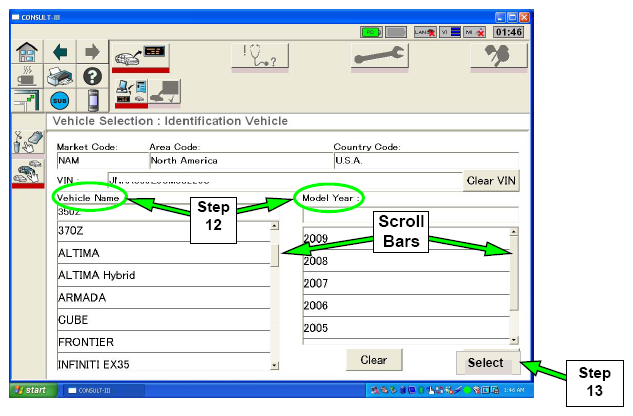Choose ARMADA from the vehicle list

pos(160,297)
